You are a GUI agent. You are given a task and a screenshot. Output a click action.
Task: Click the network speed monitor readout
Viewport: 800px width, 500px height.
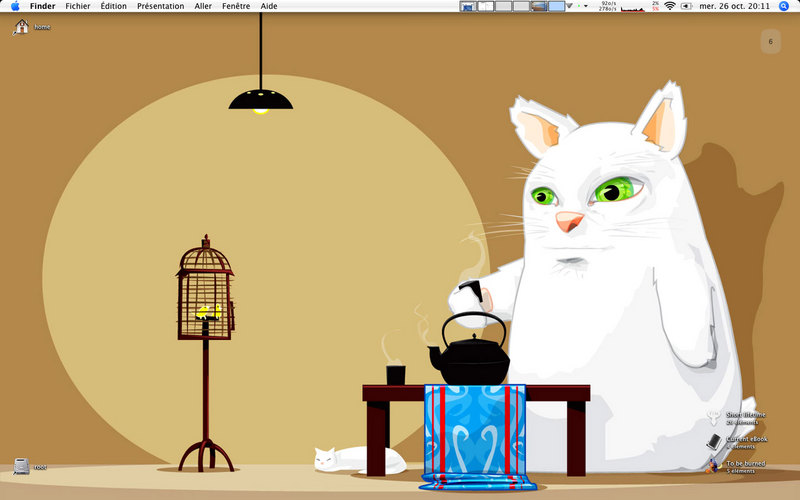pyautogui.click(x=607, y=6)
